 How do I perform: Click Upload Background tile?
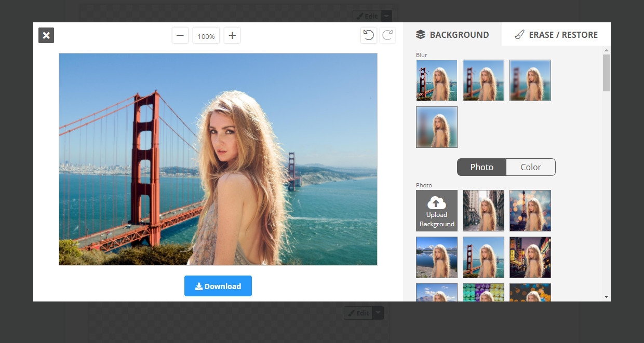tap(437, 211)
